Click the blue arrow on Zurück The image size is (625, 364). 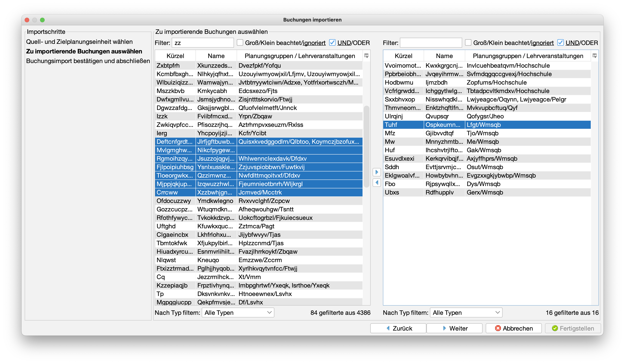(388, 328)
